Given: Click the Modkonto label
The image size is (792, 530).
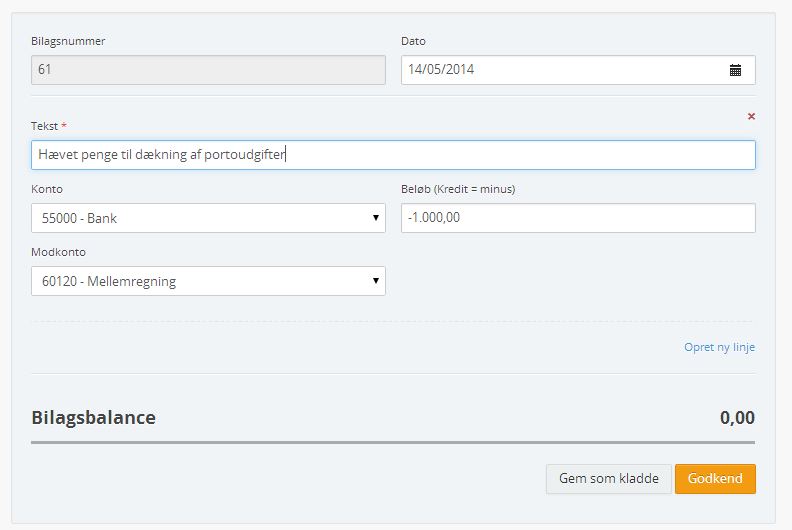Looking at the screenshot, I should coord(58,252).
